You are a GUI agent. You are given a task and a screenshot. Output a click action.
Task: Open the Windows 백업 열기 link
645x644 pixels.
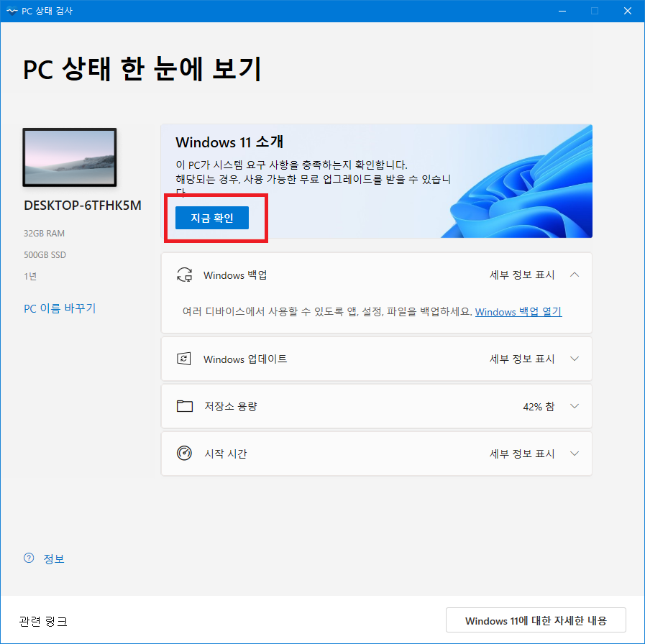pos(518,311)
